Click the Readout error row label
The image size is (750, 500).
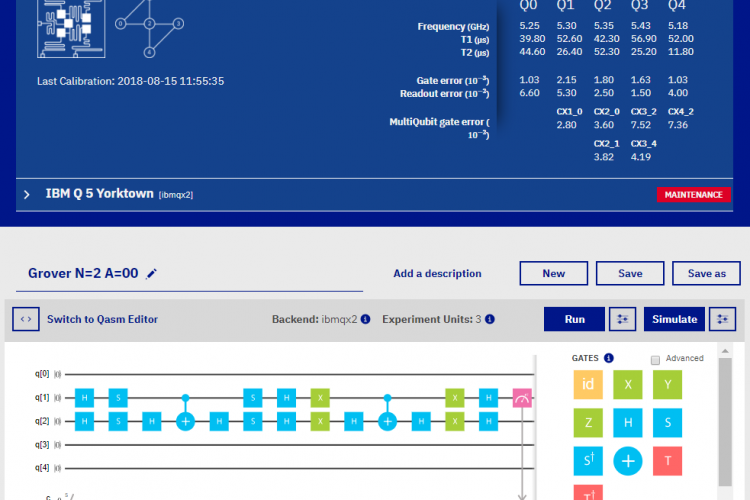(x=444, y=94)
